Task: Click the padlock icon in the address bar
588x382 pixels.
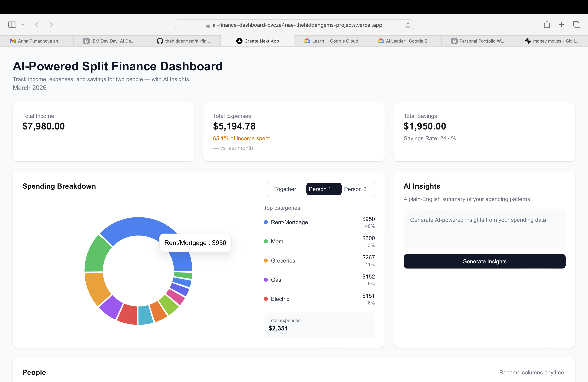Action: pyautogui.click(x=208, y=25)
